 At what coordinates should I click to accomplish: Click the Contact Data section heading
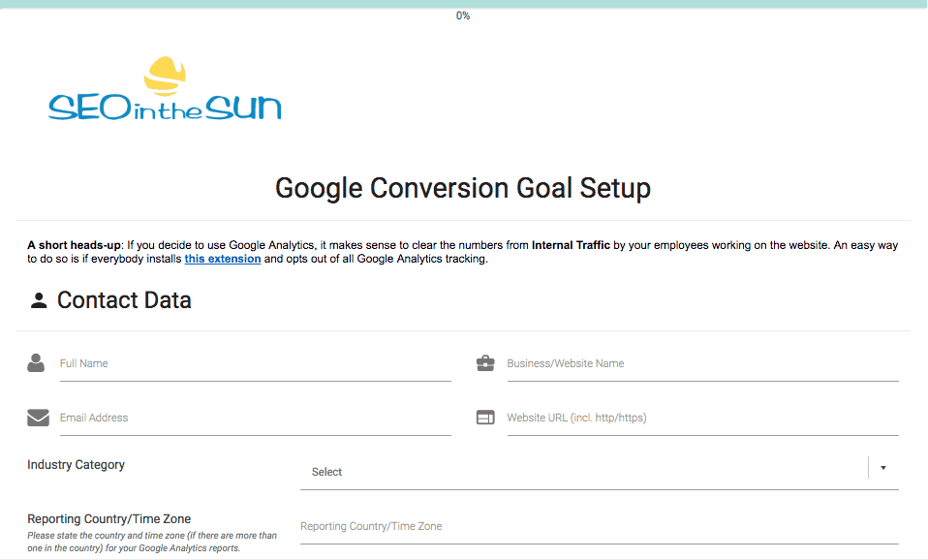tap(124, 300)
